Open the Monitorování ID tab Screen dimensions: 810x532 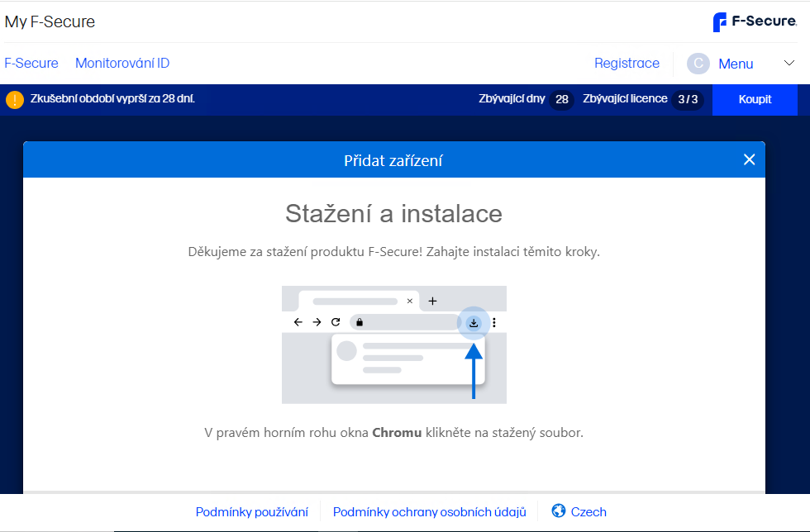click(122, 63)
